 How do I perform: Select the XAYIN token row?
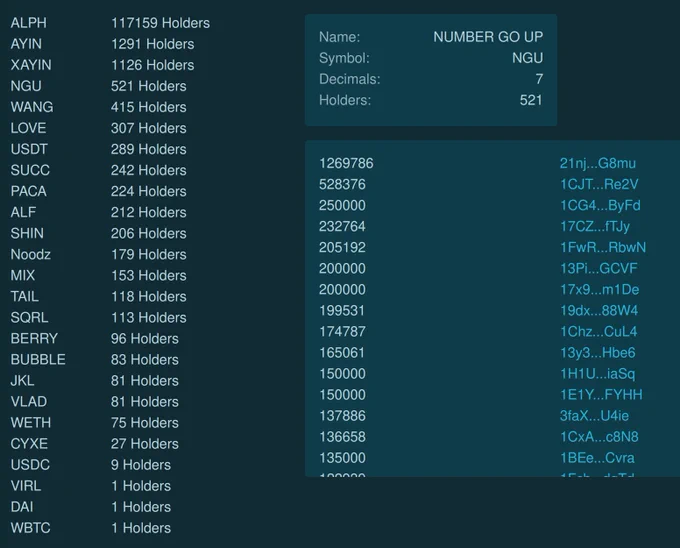(x=102, y=65)
